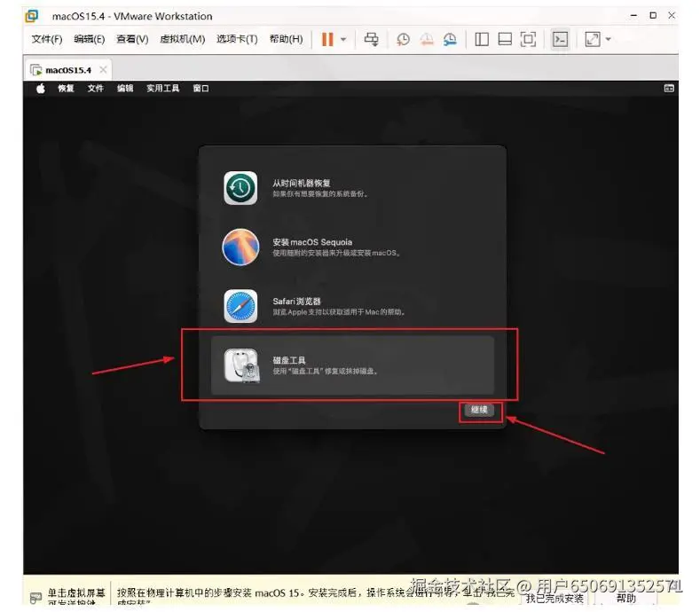Click the monitor icon in bottom hint bar
700x612 pixels.
click(x=35, y=598)
